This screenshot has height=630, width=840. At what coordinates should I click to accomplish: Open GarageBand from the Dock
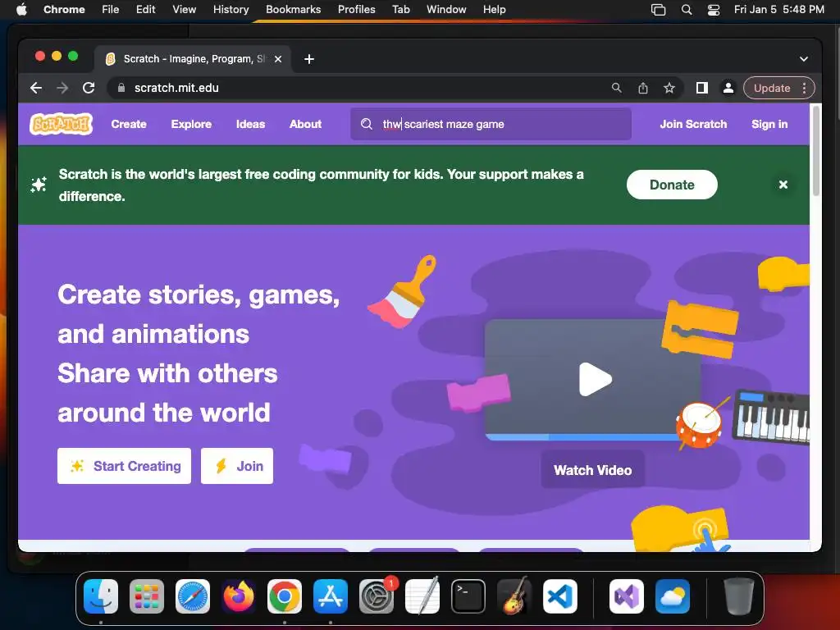click(514, 596)
